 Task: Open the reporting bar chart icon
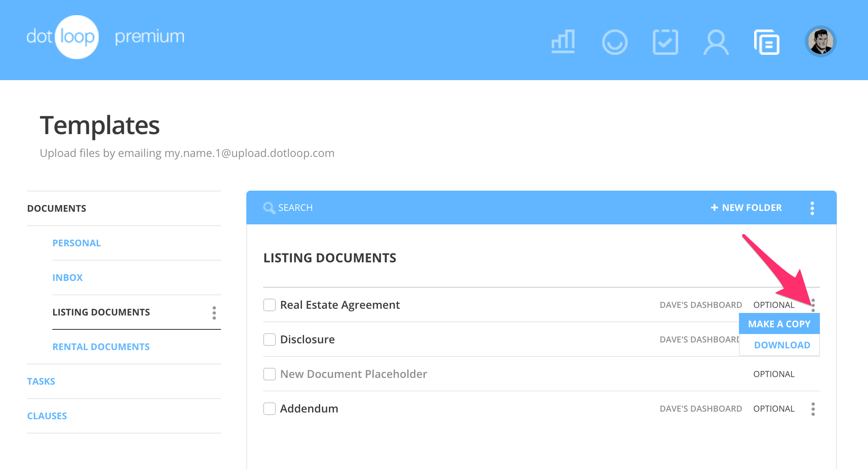(563, 41)
